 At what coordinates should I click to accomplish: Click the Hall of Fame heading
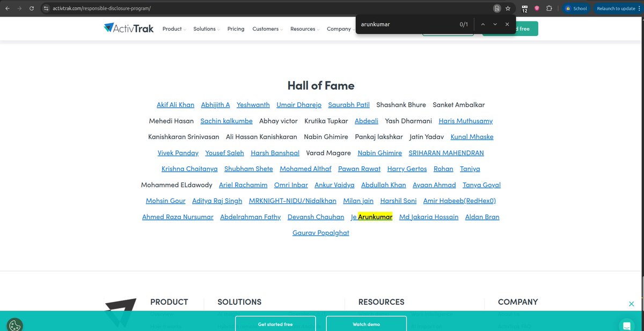[x=321, y=86]
